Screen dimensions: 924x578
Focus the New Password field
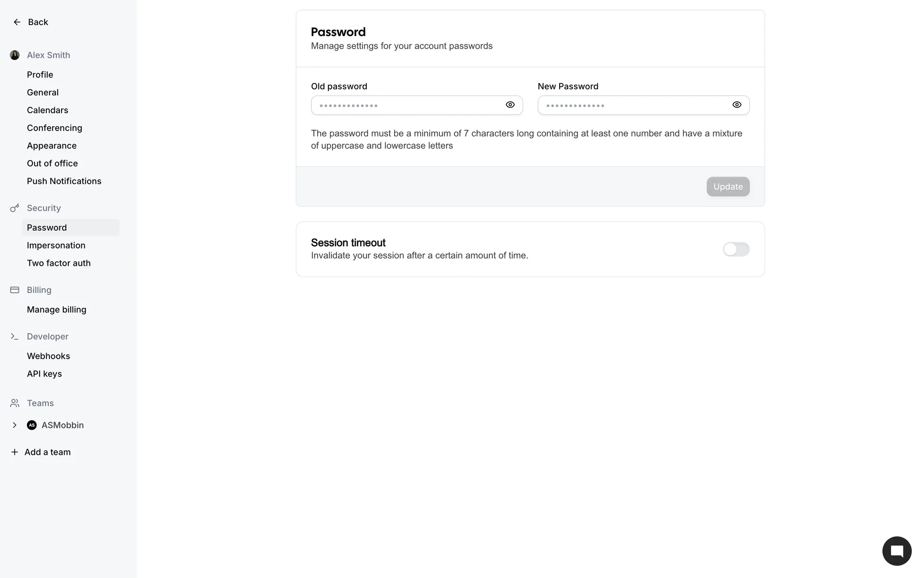(635, 105)
